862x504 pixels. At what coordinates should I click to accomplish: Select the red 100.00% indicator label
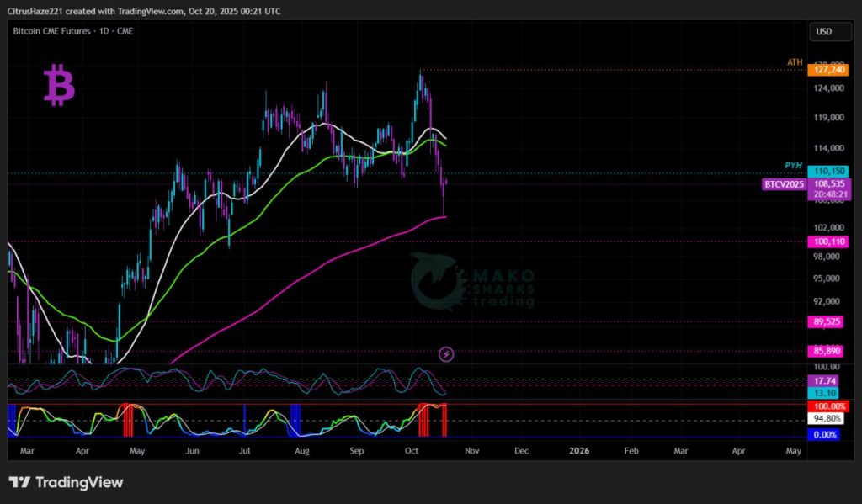coord(829,406)
